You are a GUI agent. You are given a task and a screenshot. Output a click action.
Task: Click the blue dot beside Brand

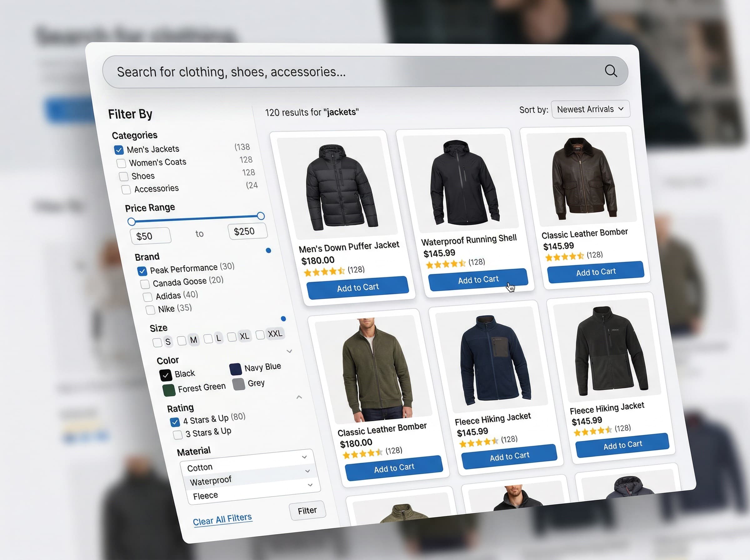(268, 251)
